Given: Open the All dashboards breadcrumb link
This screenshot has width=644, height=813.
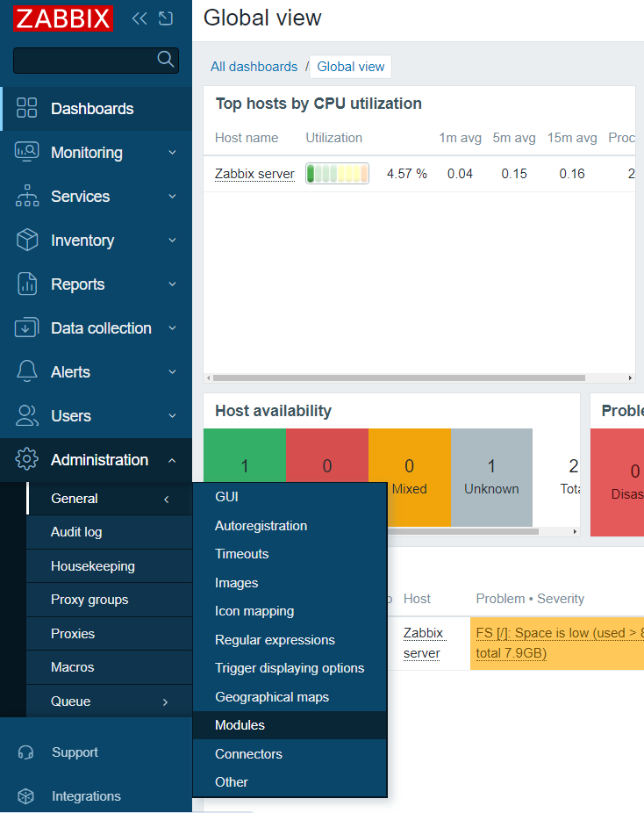Looking at the screenshot, I should pos(254,67).
